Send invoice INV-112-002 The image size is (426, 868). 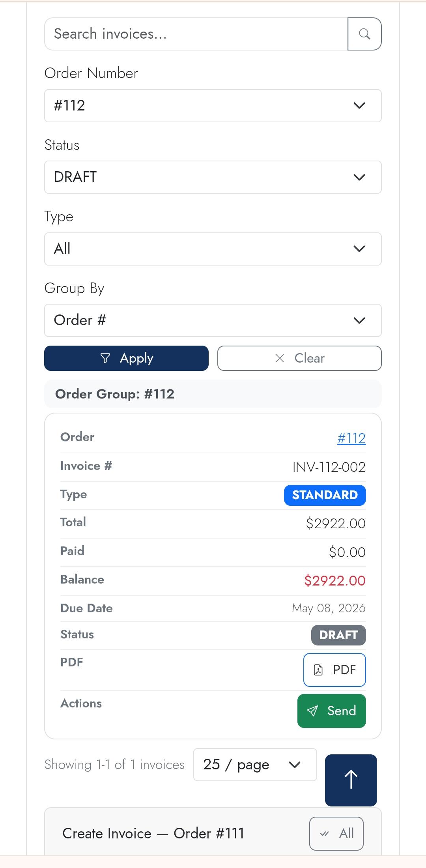click(331, 711)
